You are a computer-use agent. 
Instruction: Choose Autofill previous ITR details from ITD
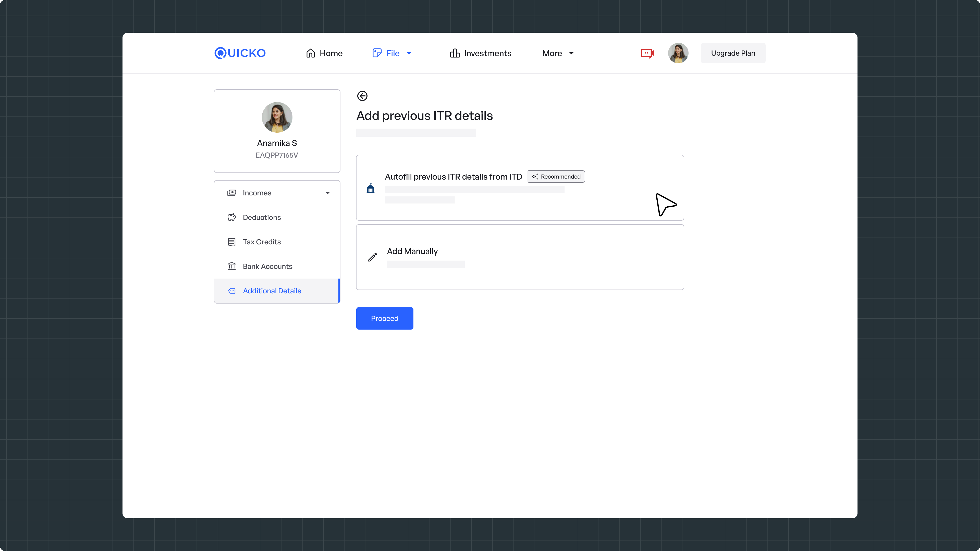coord(520,187)
